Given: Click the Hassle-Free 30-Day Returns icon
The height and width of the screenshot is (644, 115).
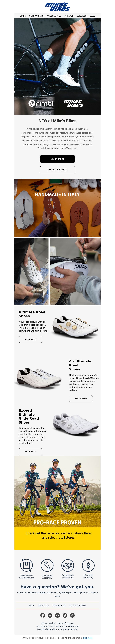Looking at the screenshot, I should click(x=26, y=565).
